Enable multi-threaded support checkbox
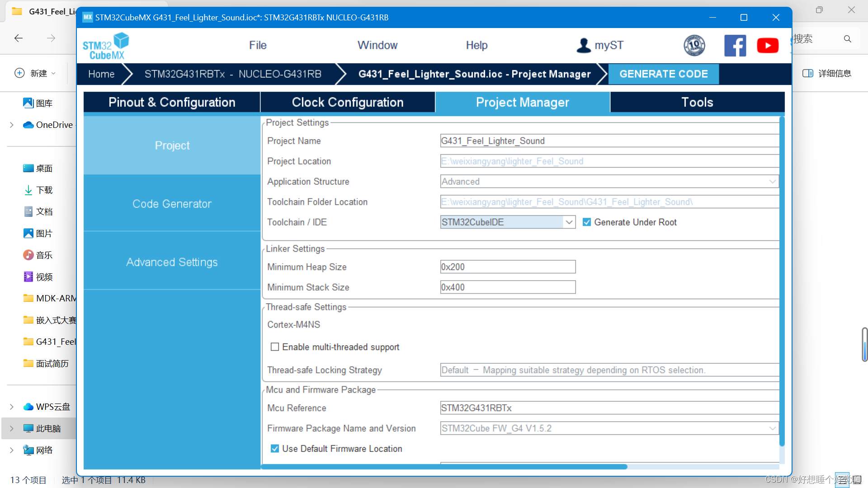This screenshot has height=488, width=868. [x=274, y=347]
